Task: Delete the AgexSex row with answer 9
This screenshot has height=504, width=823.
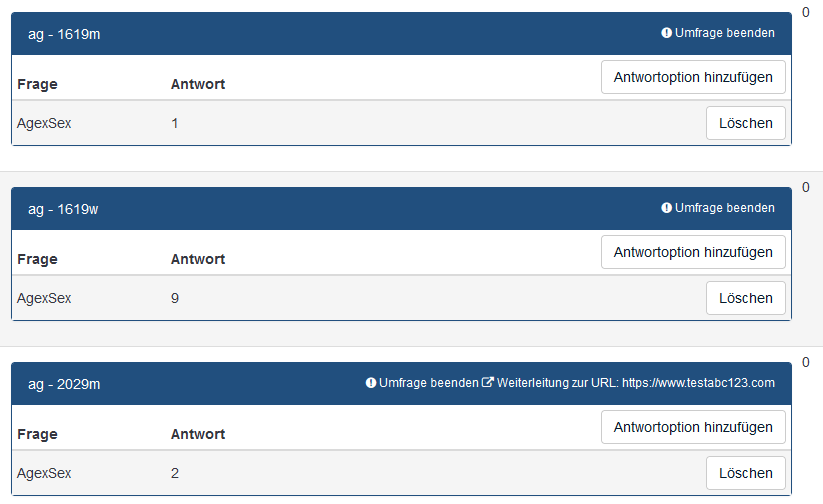Action: pos(745,298)
